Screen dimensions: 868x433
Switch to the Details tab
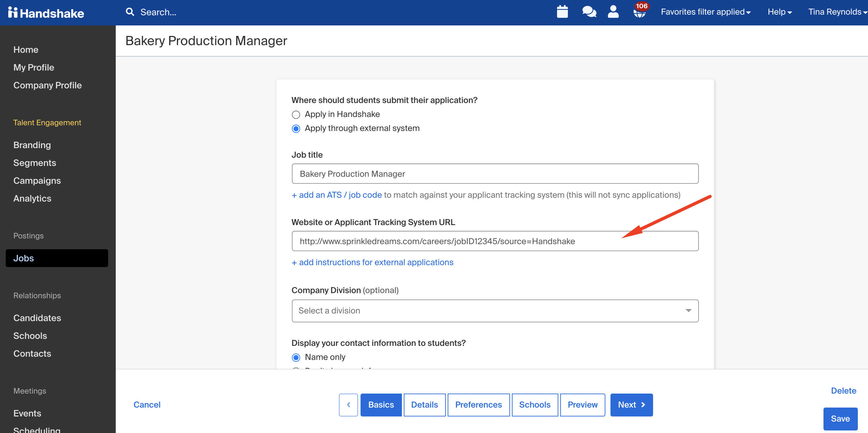[x=424, y=405]
